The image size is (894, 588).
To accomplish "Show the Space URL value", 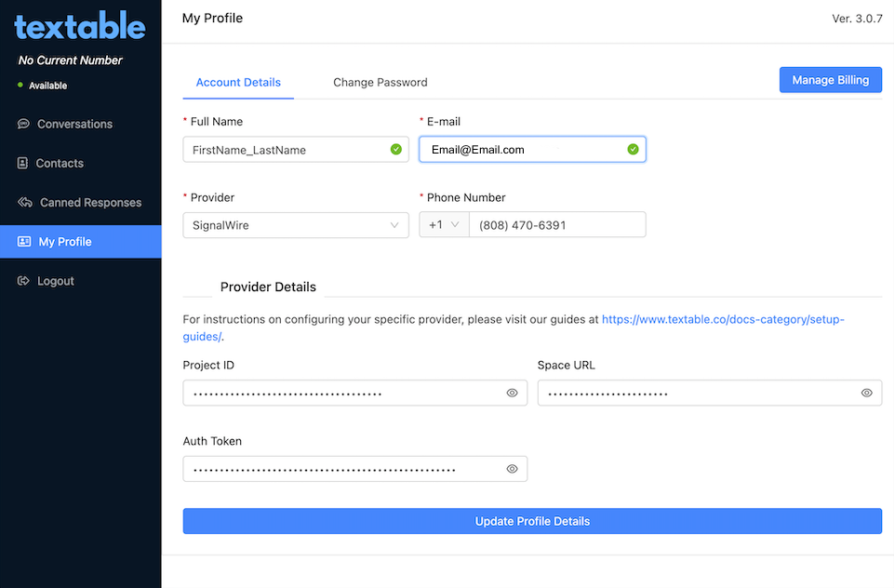I will [866, 393].
